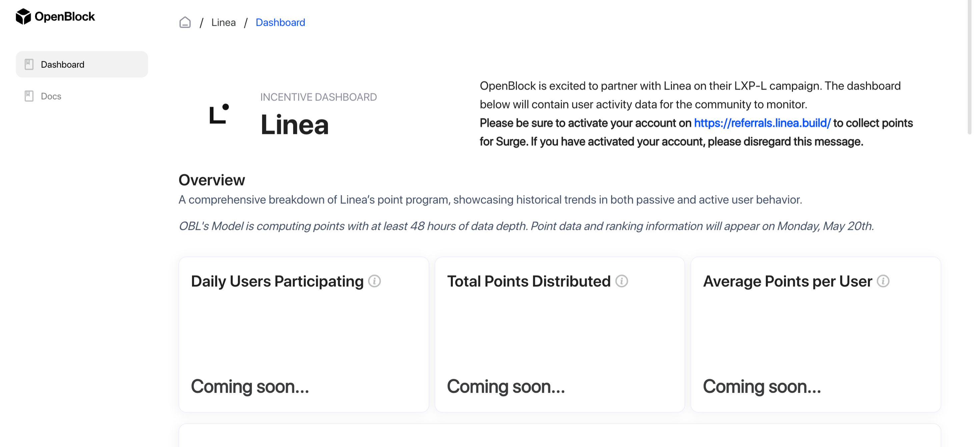
Task: Click the OpenBlock brand name text
Action: 65,16
